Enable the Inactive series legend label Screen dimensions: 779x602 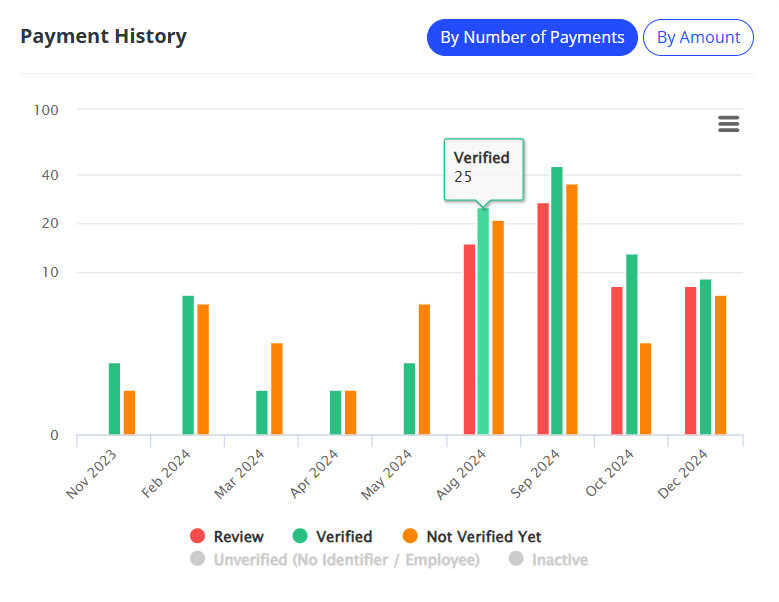tap(559, 560)
